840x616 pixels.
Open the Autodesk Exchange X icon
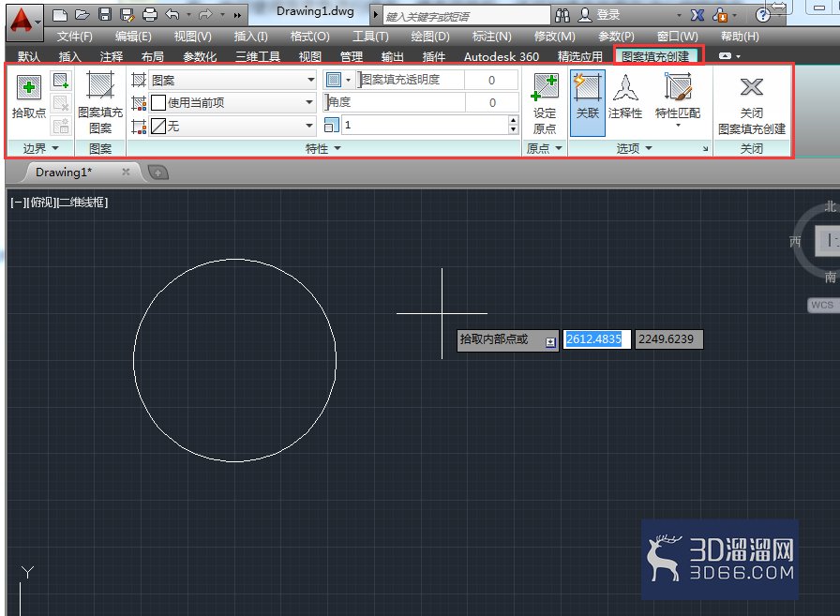(x=697, y=16)
